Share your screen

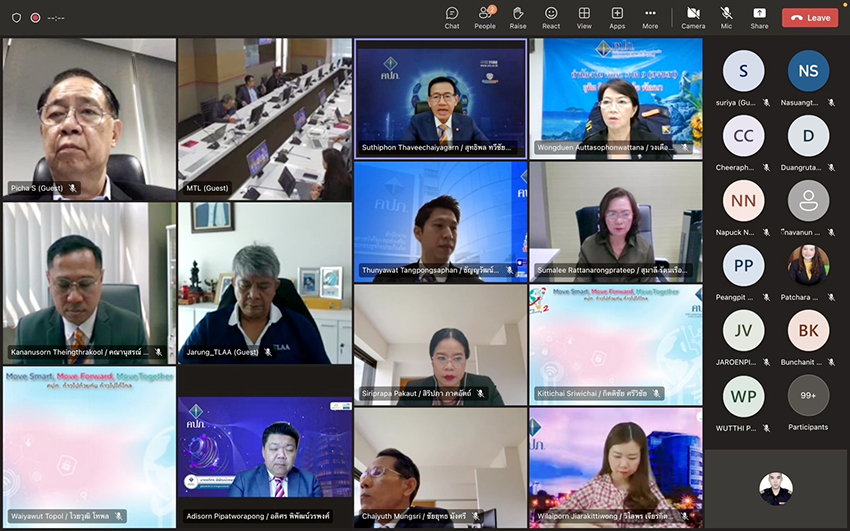click(759, 17)
